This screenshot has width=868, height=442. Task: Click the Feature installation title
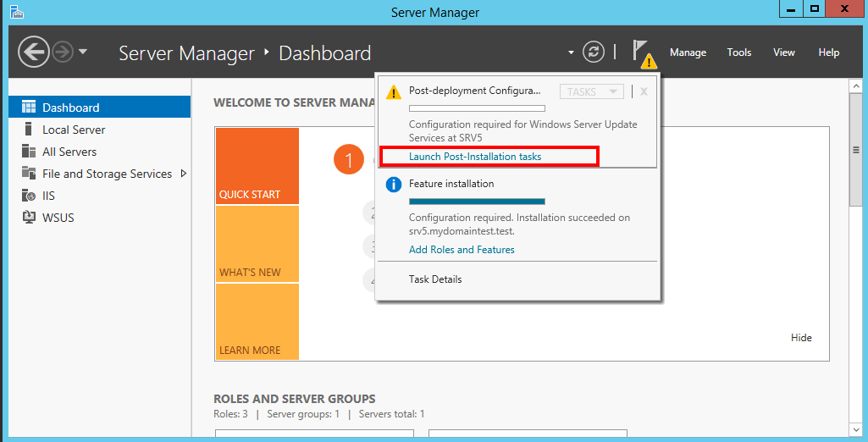pos(451,184)
